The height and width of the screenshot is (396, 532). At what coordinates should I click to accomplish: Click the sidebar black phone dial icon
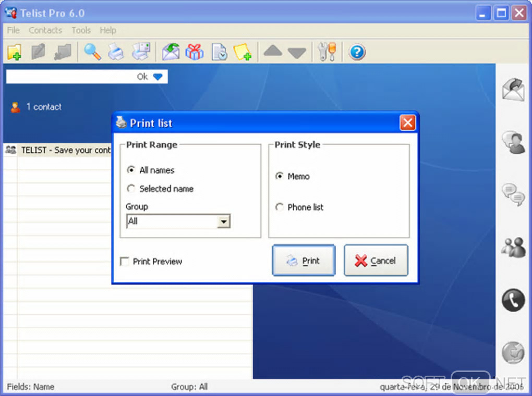513,300
